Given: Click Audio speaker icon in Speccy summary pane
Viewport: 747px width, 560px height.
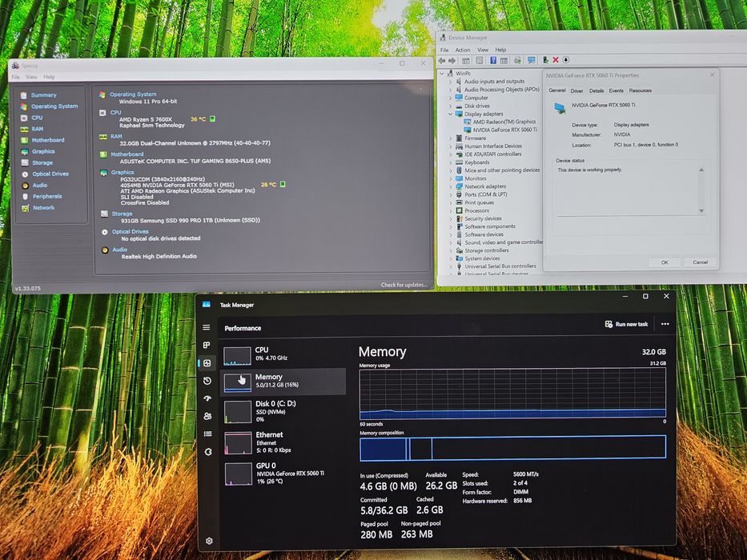Looking at the screenshot, I should click(x=105, y=250).
